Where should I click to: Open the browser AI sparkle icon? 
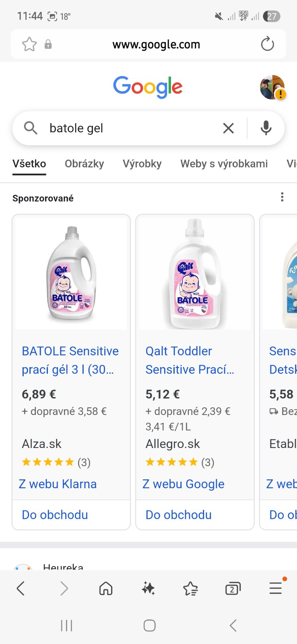click(148, 589)
